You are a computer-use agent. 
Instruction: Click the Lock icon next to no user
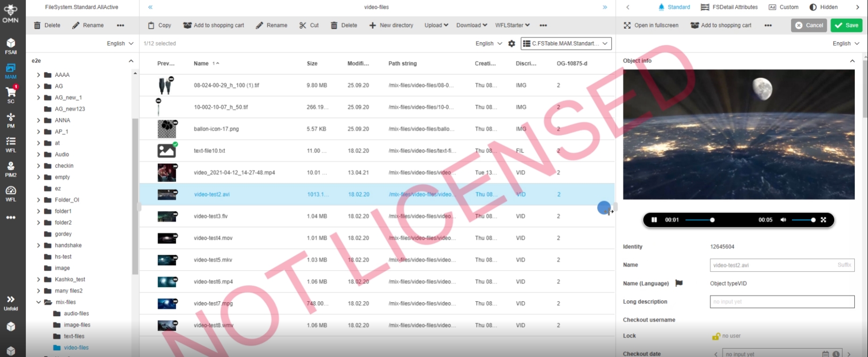click(x=716, y=336)
